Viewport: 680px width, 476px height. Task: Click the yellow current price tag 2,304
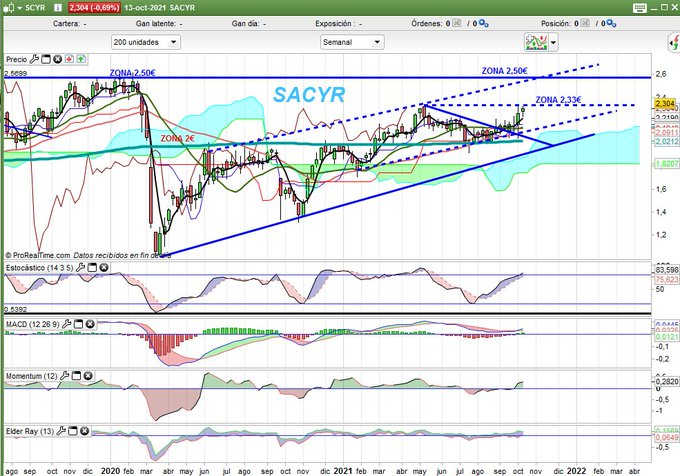(x=664, y=104)
